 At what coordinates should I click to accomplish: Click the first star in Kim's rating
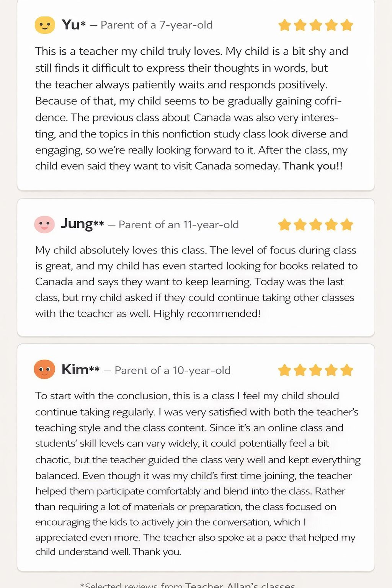pyautogui.click(x=284, y=370)
